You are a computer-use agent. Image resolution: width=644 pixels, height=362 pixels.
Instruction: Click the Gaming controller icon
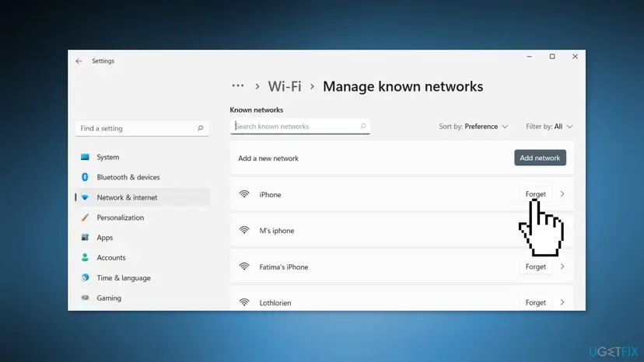point(85,298)
